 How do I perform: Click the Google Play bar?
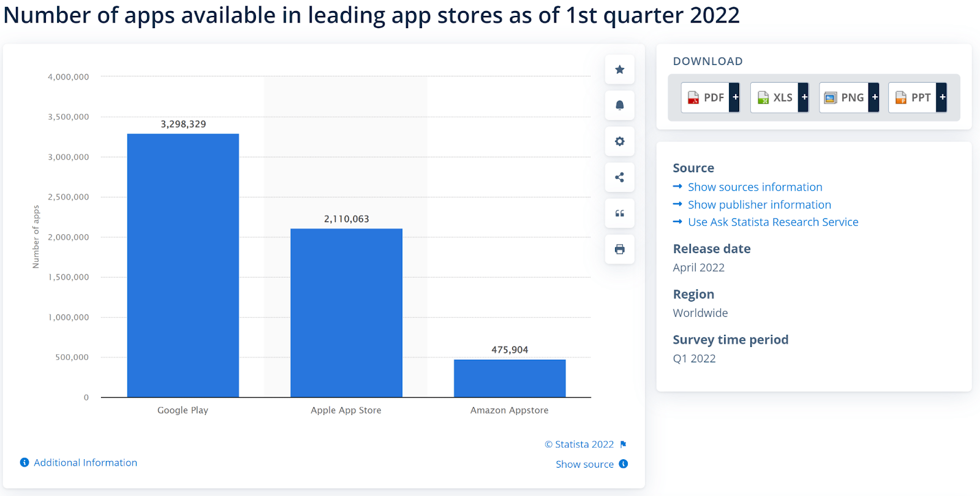coord(183,265)
